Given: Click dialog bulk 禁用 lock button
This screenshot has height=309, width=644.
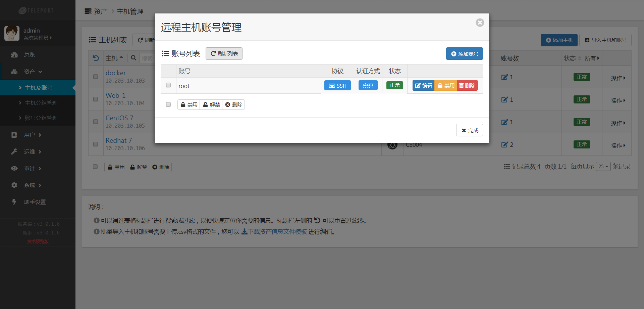Looking at the screenshot, I should (189, 105).
